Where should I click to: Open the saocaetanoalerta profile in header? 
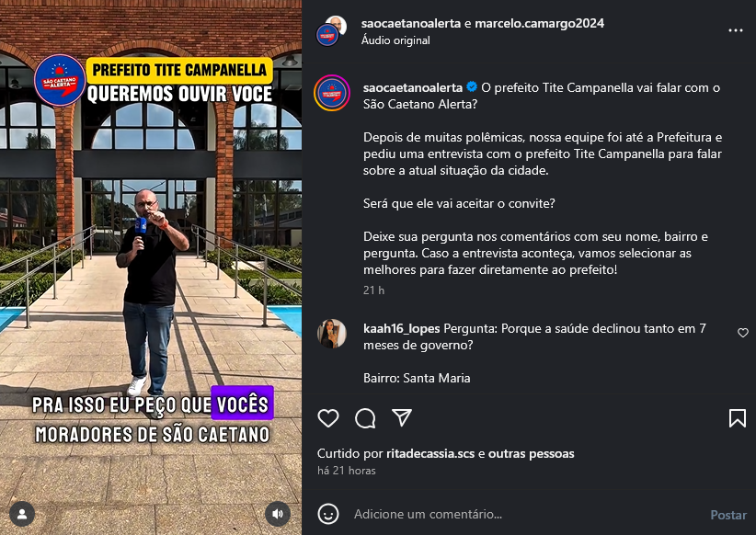tap(411, 23)
